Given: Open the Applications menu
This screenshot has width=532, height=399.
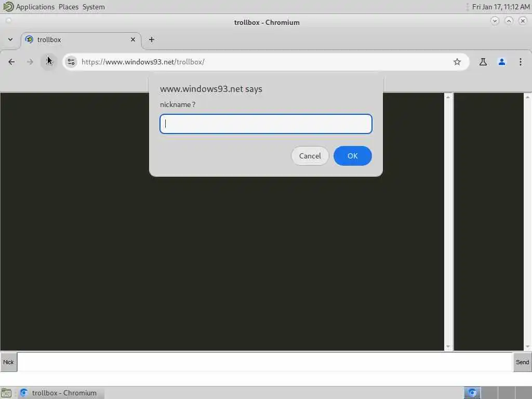Looking at the screenshot, I should [x=35, y=7].
